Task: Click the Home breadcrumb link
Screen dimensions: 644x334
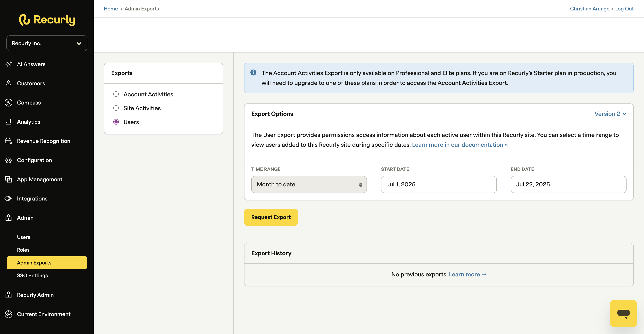Action: click(x=111, y=9)
